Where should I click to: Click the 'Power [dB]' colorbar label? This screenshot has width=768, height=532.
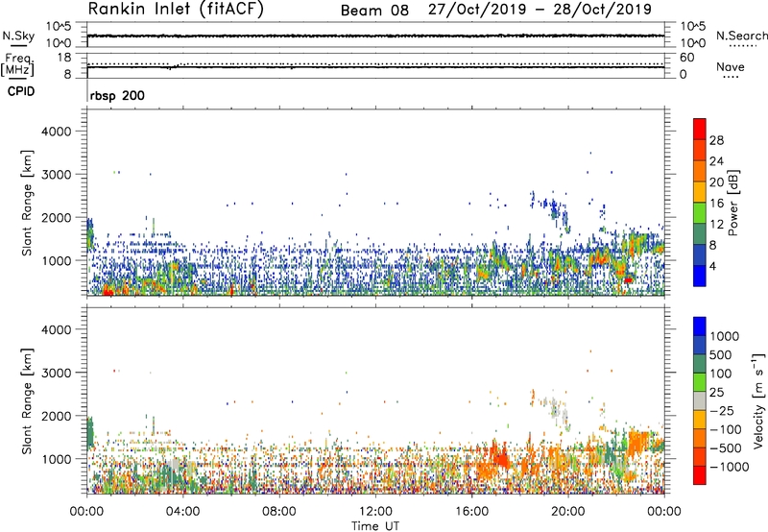click(733, 203)
